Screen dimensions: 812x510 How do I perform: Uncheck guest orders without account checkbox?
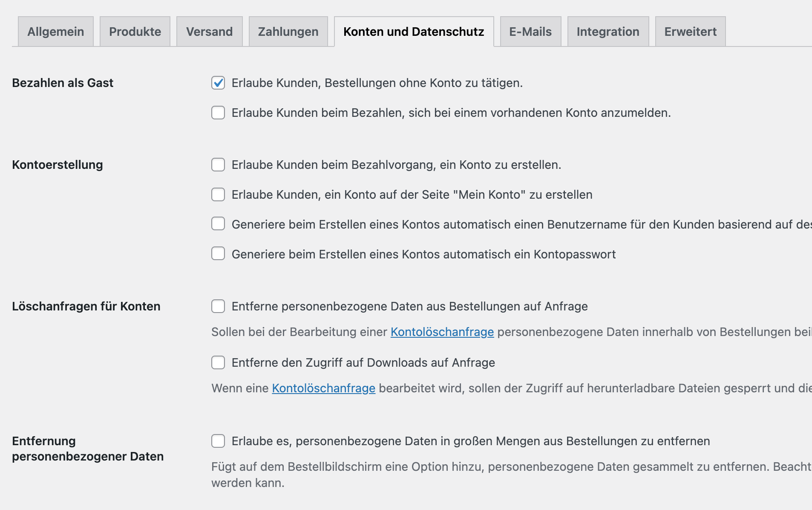tap(218, 83)
